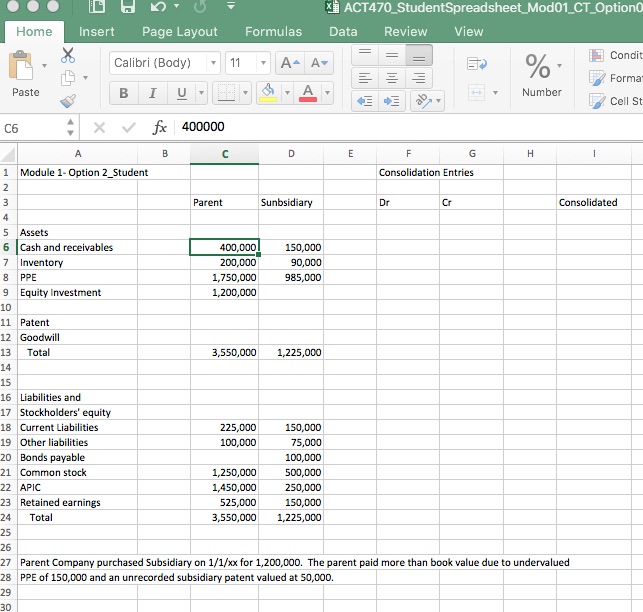Click the formula bar showing 400000
The height and width of the screenshot is (612, 643).
tap(408, 127)
